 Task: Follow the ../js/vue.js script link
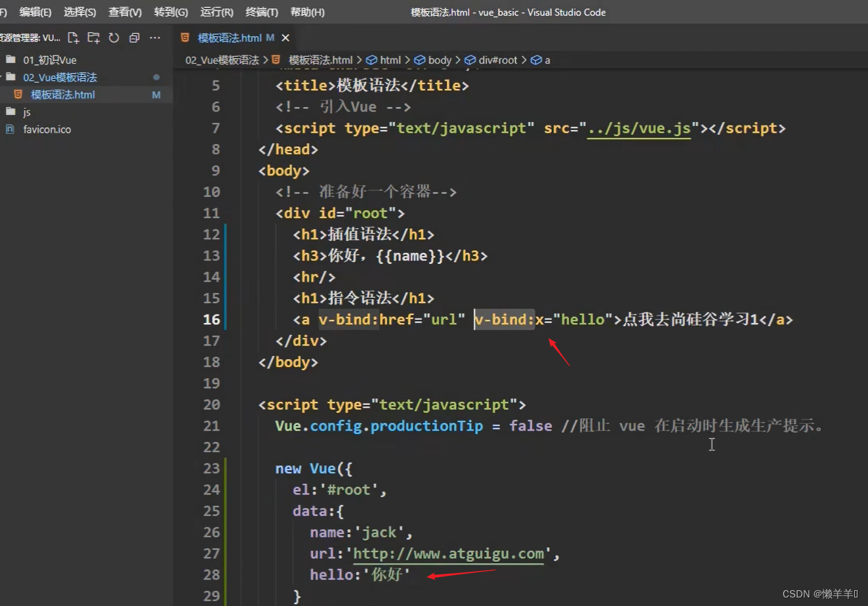pyautogui.click(x=638, y=128)
